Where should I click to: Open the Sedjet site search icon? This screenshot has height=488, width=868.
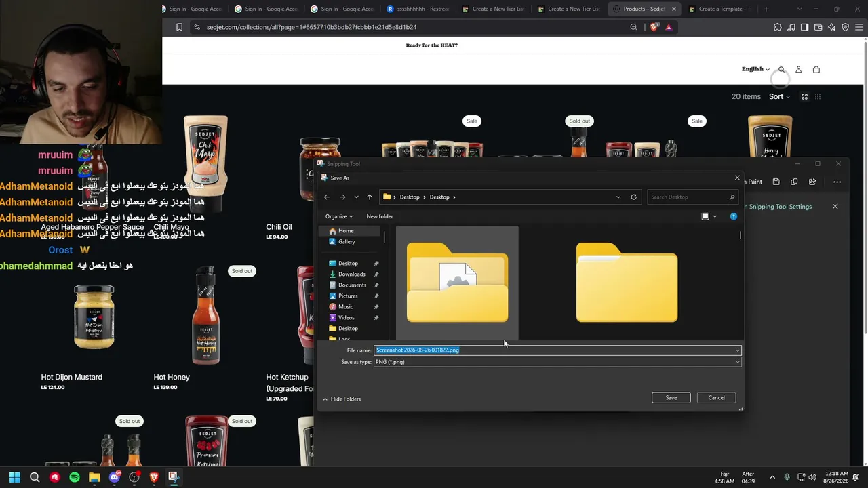pos(781,69)
